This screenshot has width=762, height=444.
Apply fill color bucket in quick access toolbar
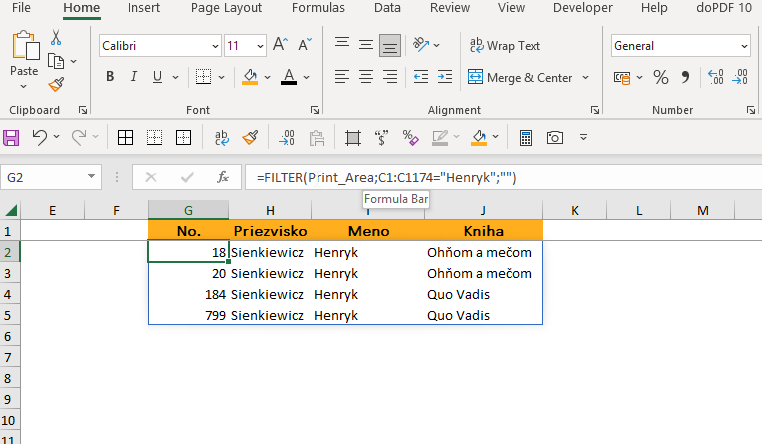pyautogui.click(x=479, y=137)
